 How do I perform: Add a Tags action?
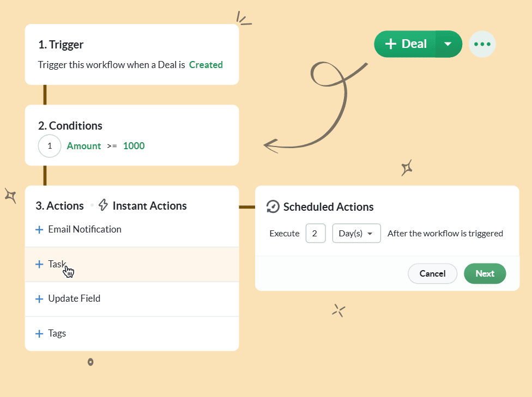(x=132, y=334)
